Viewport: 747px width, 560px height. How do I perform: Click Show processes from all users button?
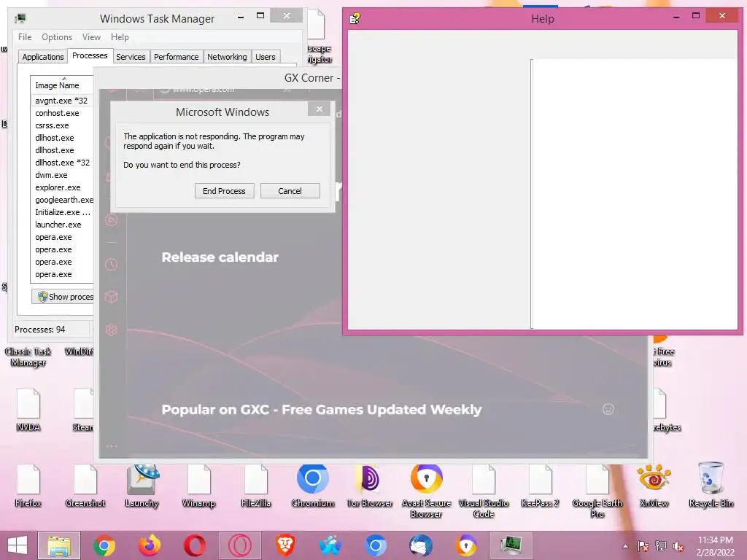click(x=63, y=297)
